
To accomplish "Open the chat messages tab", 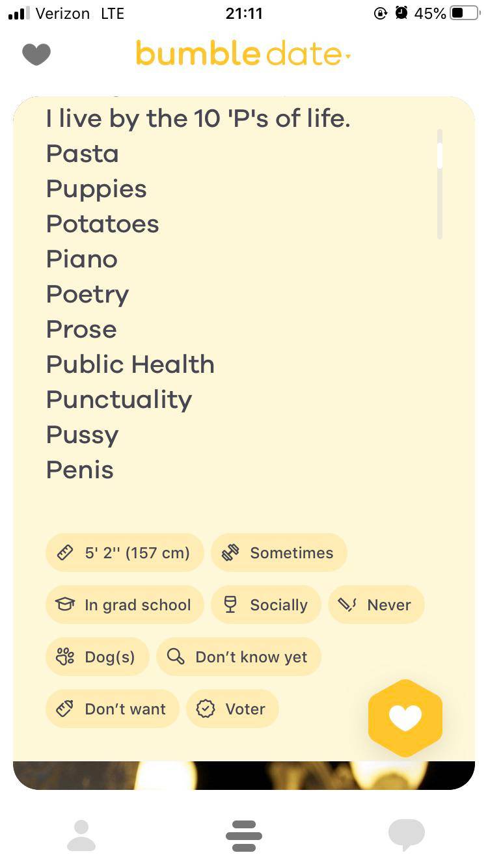I will 406,835.
